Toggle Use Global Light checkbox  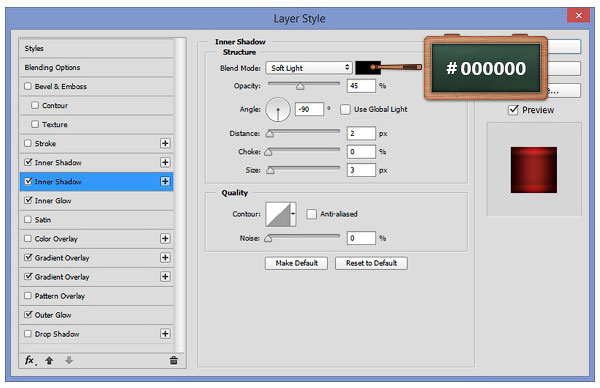click(x=345, y=109)
